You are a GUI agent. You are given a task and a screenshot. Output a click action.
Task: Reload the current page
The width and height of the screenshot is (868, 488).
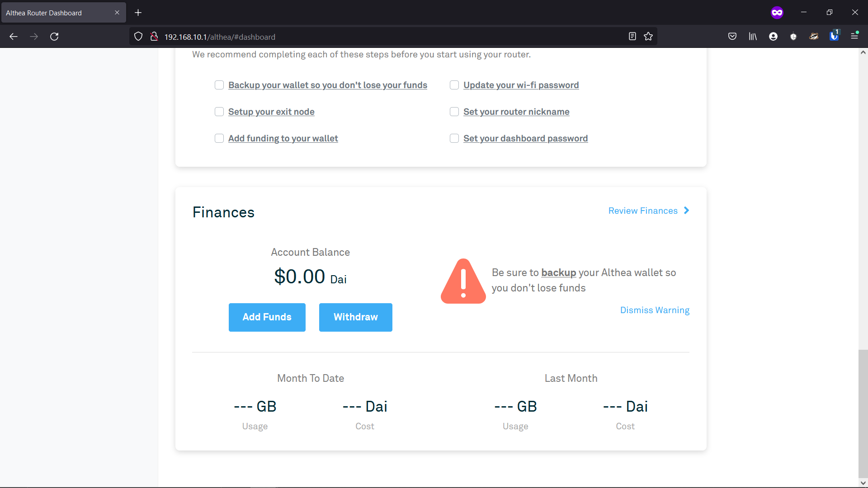pos(54,37)
